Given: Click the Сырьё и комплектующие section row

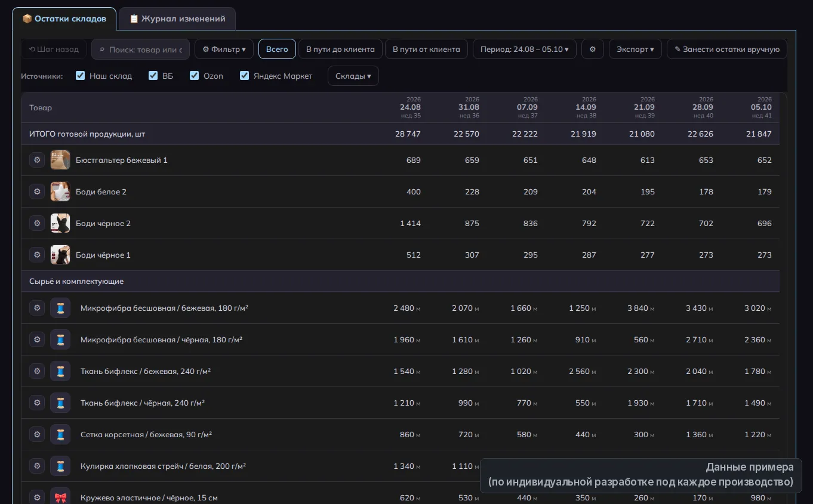Looking at the screenshot, I should (x=401, y=281).
